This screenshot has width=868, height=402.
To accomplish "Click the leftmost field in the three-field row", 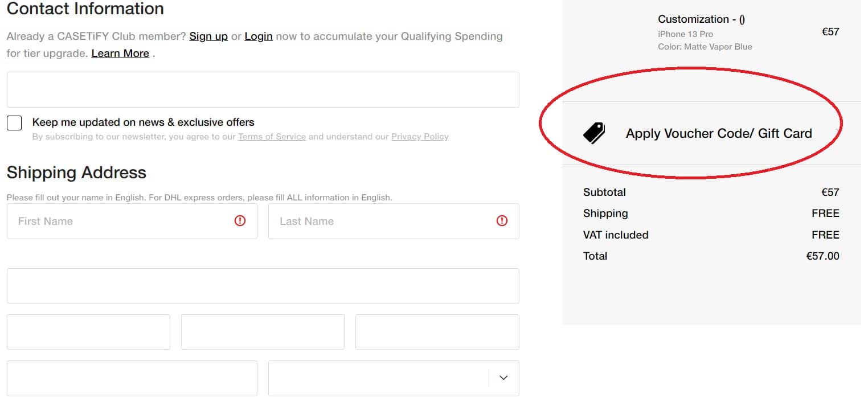I will click(88, 332).
